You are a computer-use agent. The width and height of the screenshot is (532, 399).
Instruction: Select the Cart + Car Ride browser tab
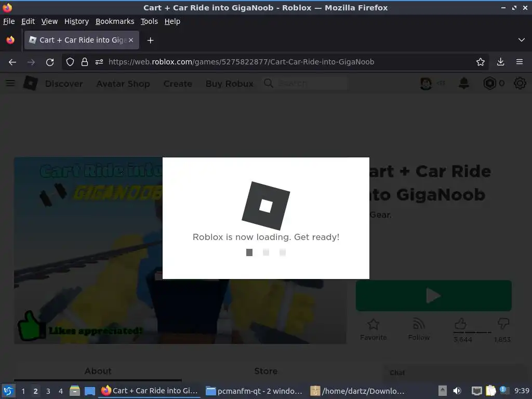pyautogui.click(x=82, y=40)
